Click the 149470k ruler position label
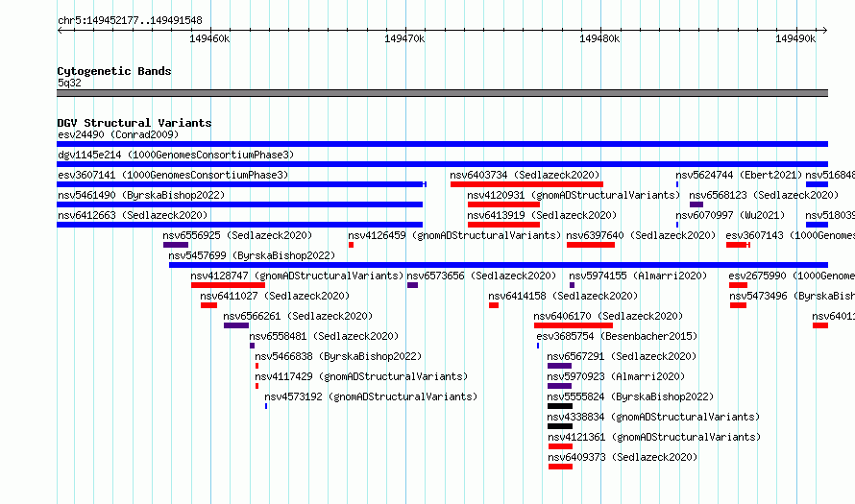Viewport: 855px width, 504px height. click(x=404, y=38)
